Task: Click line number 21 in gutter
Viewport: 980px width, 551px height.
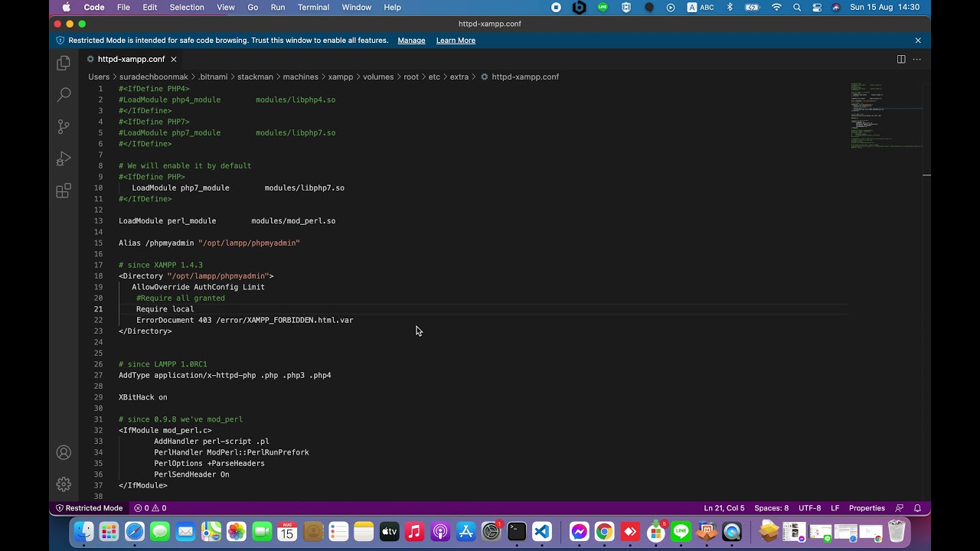Action: click(98, 309)
